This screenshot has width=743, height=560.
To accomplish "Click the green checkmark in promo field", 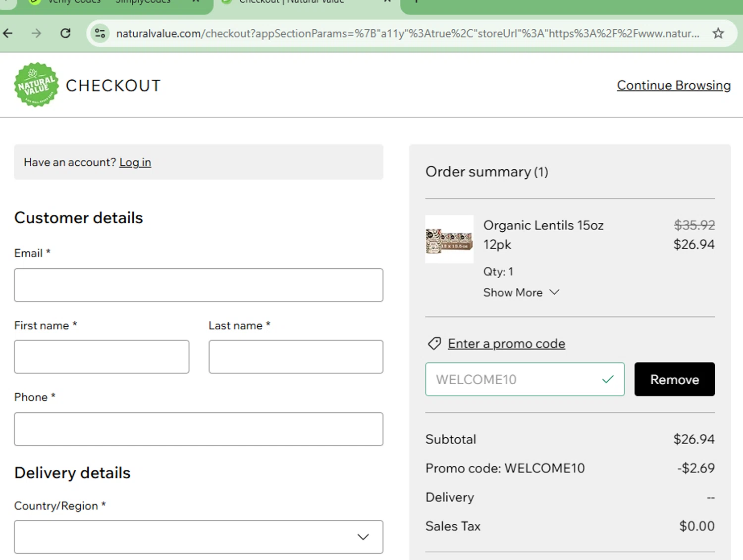I will (608, 379).
